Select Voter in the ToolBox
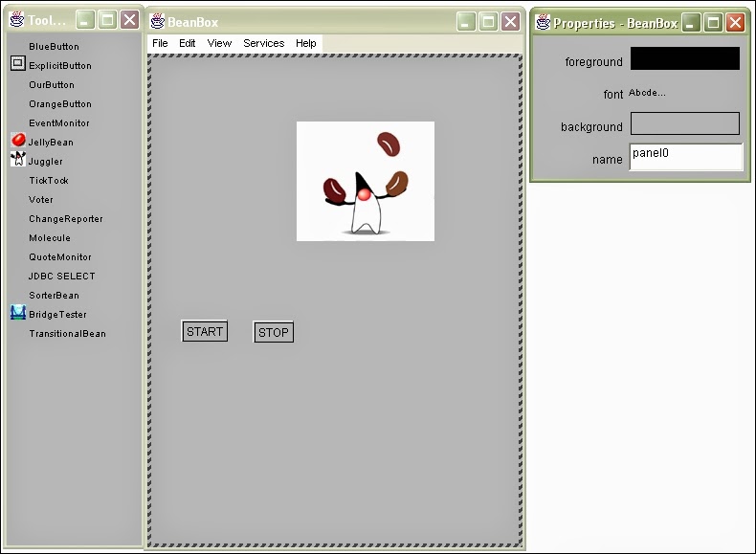This screenshot has height=554, width=756. (41, 200)
